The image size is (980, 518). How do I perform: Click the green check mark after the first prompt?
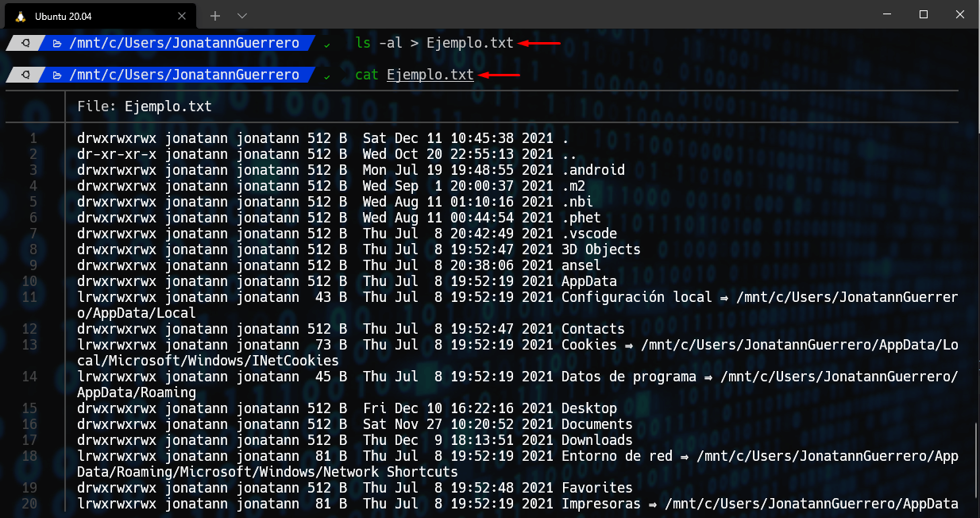coord(327,44)
